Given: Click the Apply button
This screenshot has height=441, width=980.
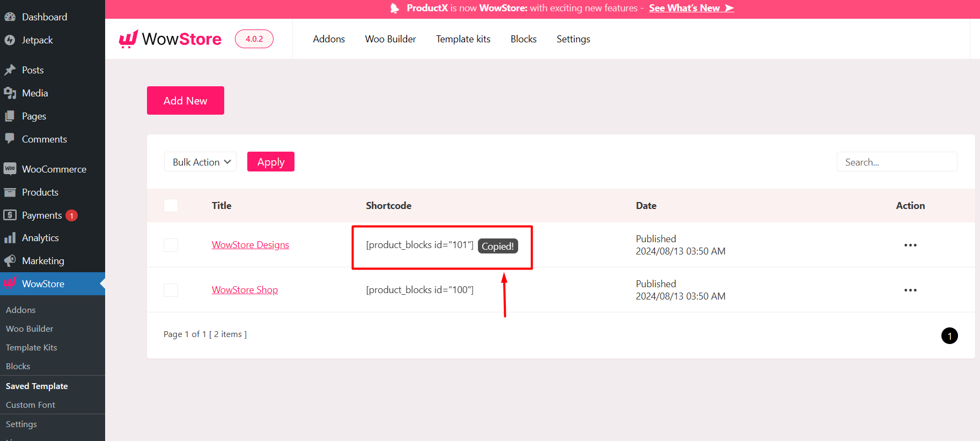Looking at the screenshot, I should click(x=271, y=162).
